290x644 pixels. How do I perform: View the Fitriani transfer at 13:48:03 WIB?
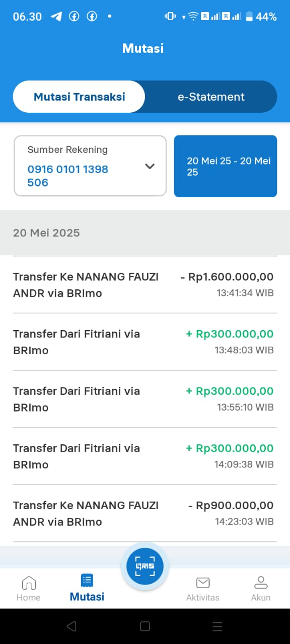145,342
